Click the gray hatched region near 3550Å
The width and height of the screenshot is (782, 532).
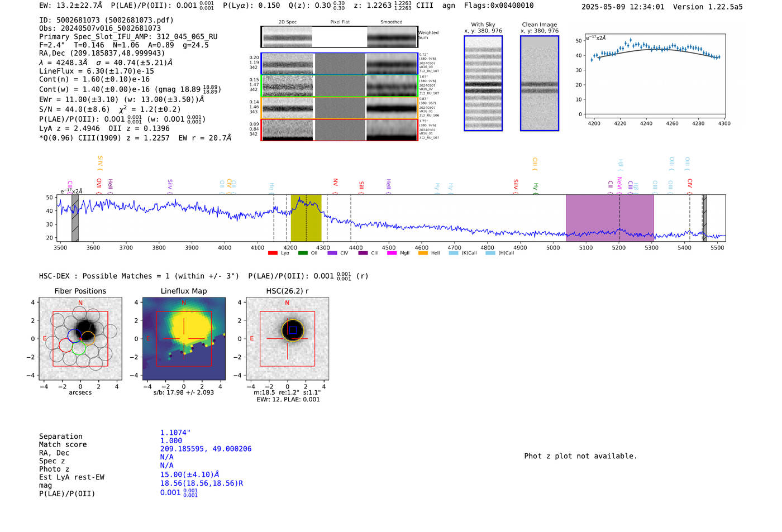75,218
